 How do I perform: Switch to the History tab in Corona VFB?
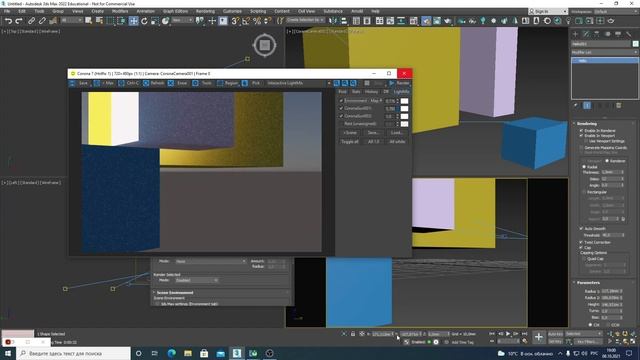(371, 92)
